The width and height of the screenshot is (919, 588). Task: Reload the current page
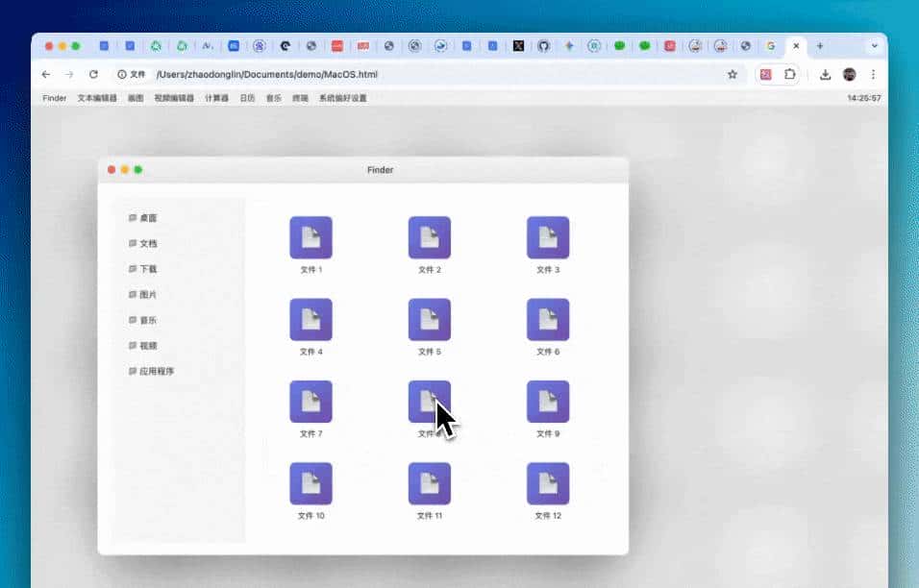[x=93, y=73]
